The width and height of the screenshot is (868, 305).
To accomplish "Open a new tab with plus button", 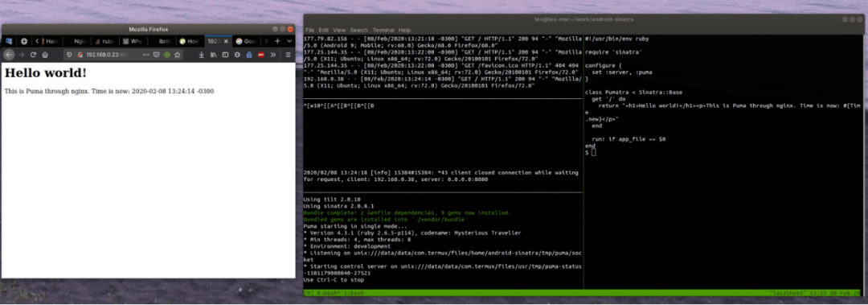I will click(x=277, y=41).
